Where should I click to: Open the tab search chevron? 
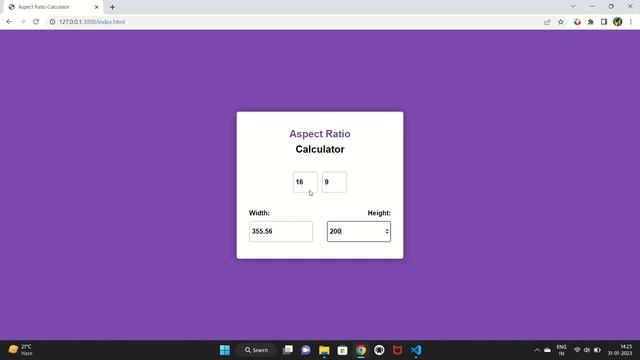click(x=573, y=7)
